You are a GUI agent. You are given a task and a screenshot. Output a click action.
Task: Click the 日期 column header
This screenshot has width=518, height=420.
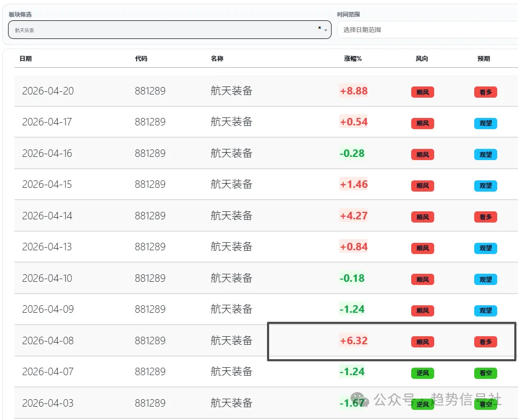(x=26, y=59)
